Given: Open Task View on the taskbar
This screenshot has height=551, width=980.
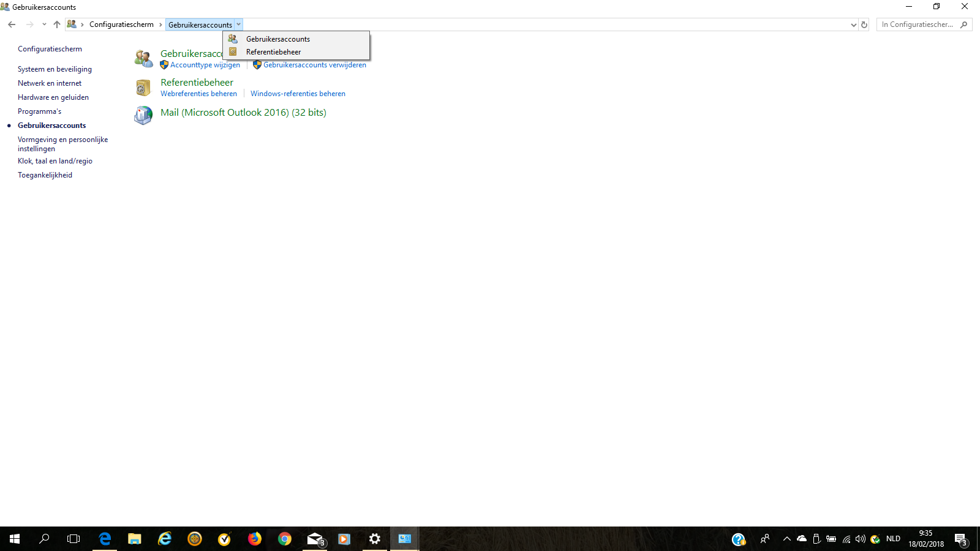Looking at the screenshot, I should point(73,539).
